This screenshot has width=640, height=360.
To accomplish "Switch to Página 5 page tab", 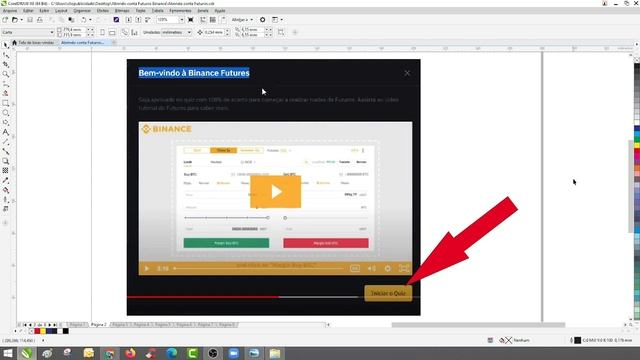I will point(163,325).
